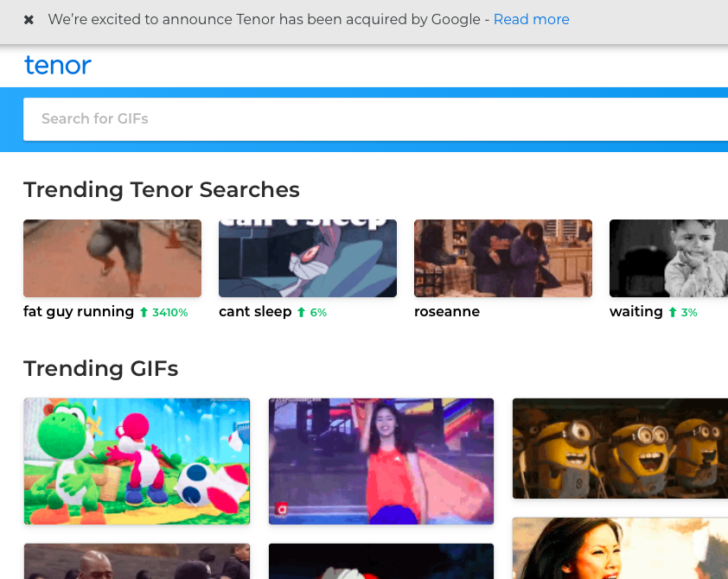This screenshot has height=579, width=728.
Task: Click the 3% trending indicator beside waiting
Action: 683,313
